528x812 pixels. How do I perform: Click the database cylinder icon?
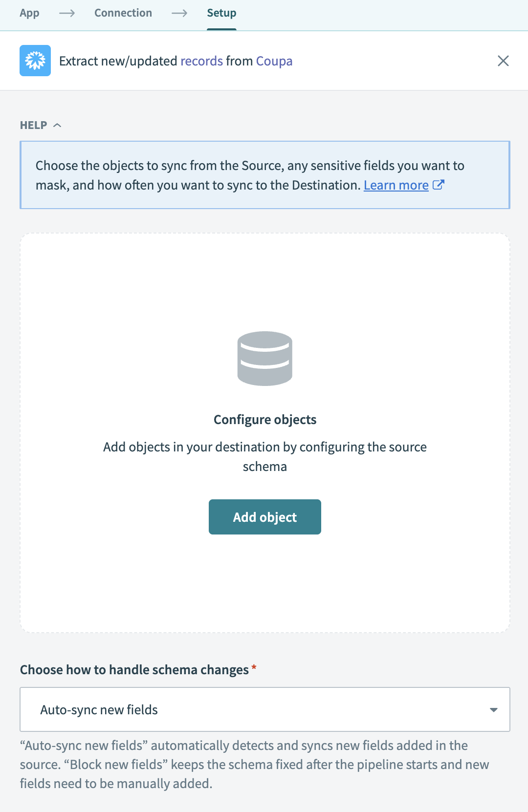pos(264,359)
